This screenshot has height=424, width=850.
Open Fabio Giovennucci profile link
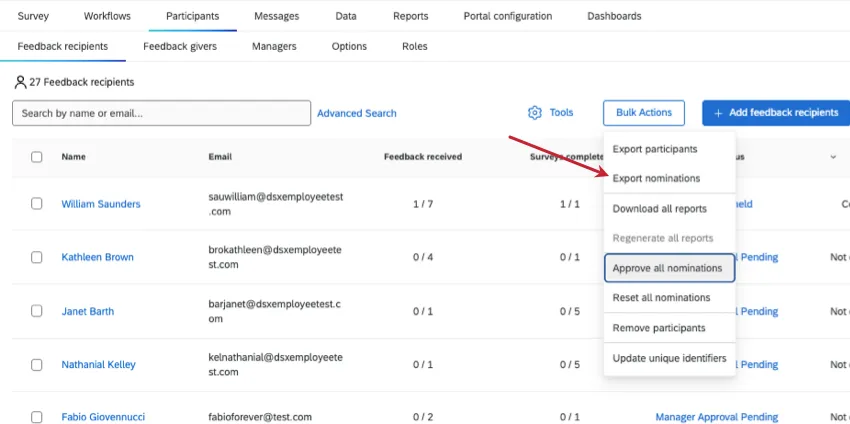tap(103, 417)
